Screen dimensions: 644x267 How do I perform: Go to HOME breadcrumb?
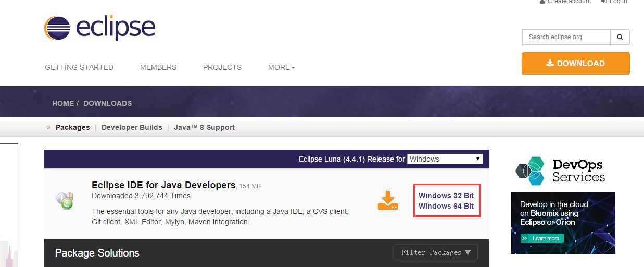(63, 103)
